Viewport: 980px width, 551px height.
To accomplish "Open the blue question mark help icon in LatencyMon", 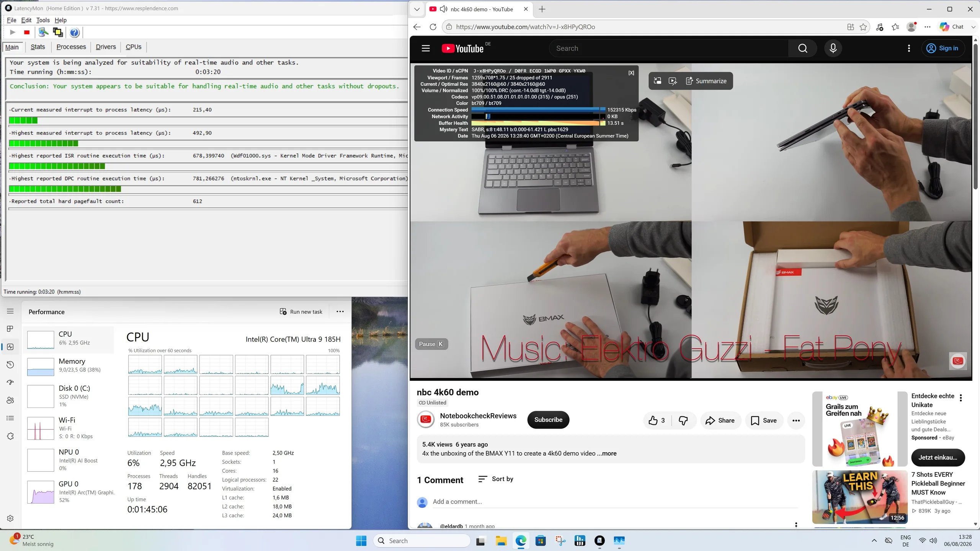I will 75,33.
